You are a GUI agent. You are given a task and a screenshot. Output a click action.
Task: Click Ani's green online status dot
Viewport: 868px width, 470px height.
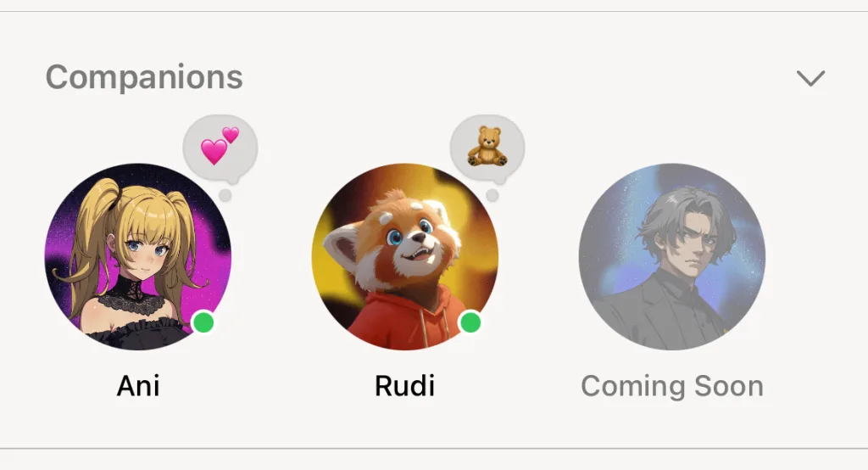(203, 322)
